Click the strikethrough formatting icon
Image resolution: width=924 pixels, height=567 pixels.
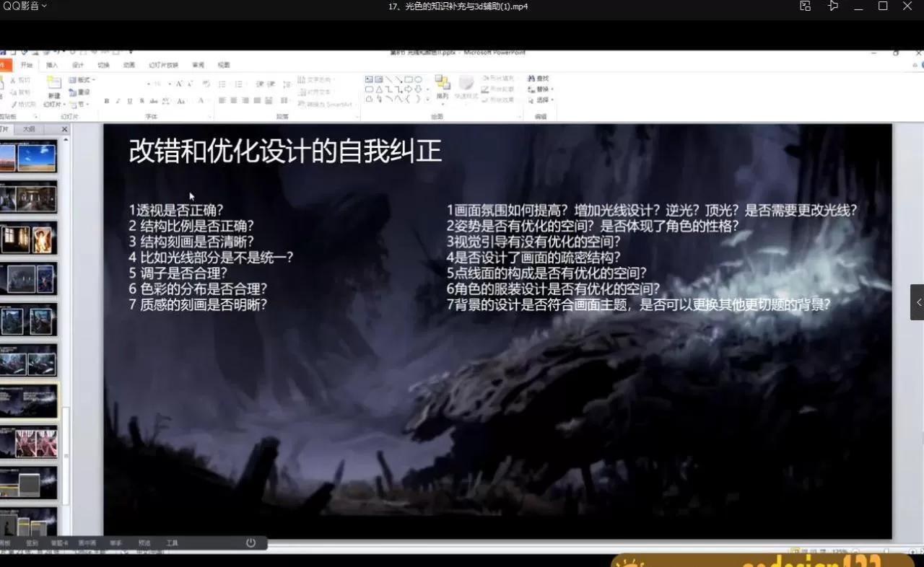(152, 100)
